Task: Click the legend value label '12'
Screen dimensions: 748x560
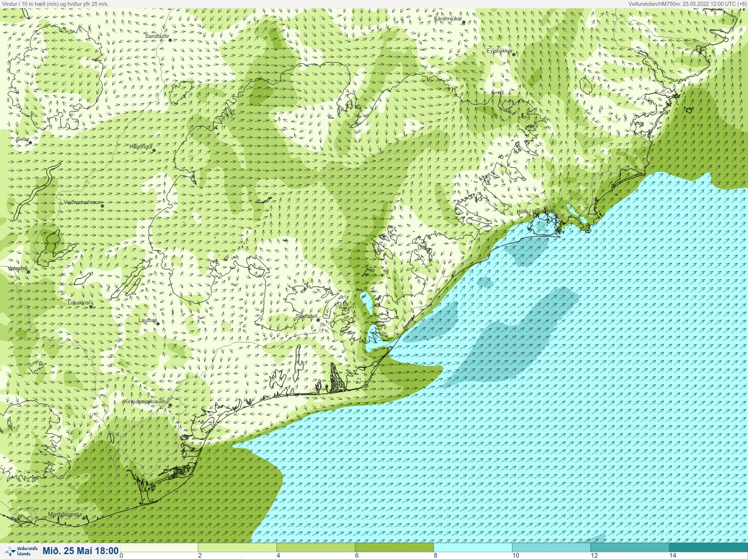Action: [x=594, y=556]
